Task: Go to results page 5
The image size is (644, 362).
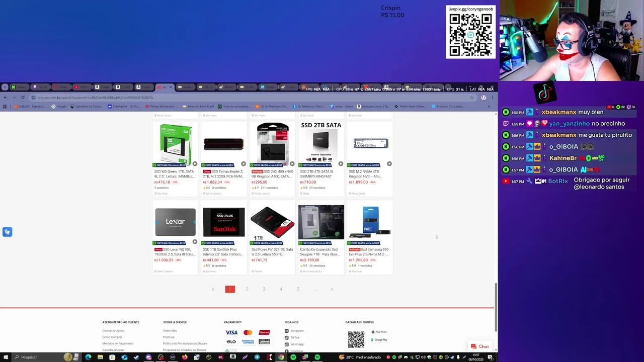Action: (x=298, y=289)
